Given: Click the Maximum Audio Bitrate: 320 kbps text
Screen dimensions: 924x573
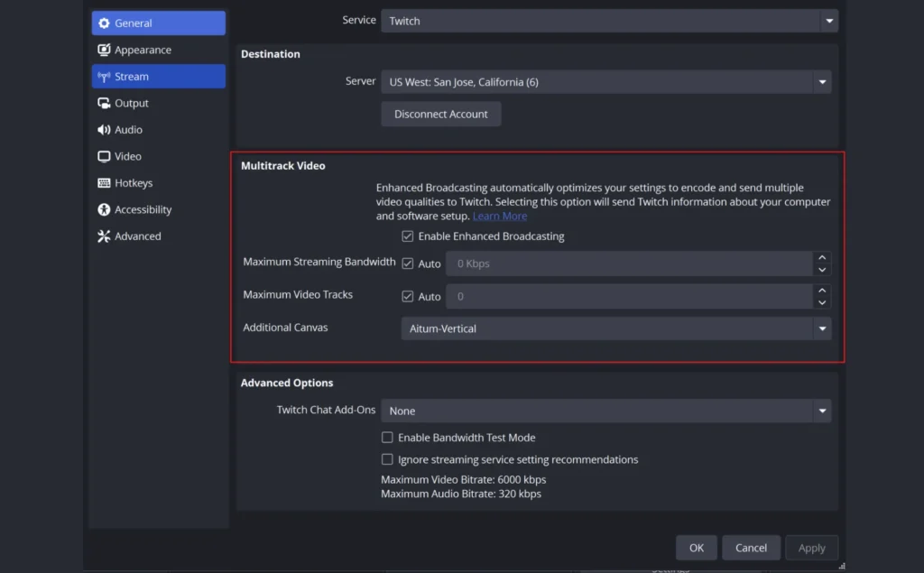Looking at the screenshot, I should coord(461,494).
